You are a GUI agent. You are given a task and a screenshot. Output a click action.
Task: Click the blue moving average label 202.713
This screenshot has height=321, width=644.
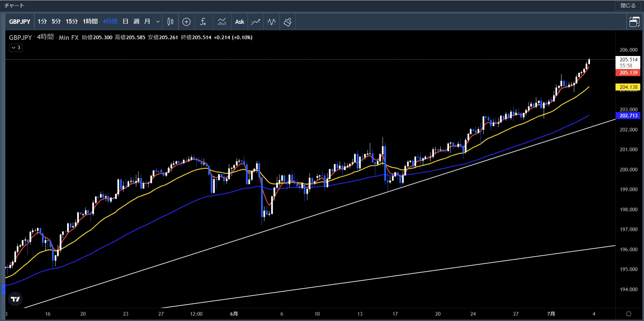point(628,116)
